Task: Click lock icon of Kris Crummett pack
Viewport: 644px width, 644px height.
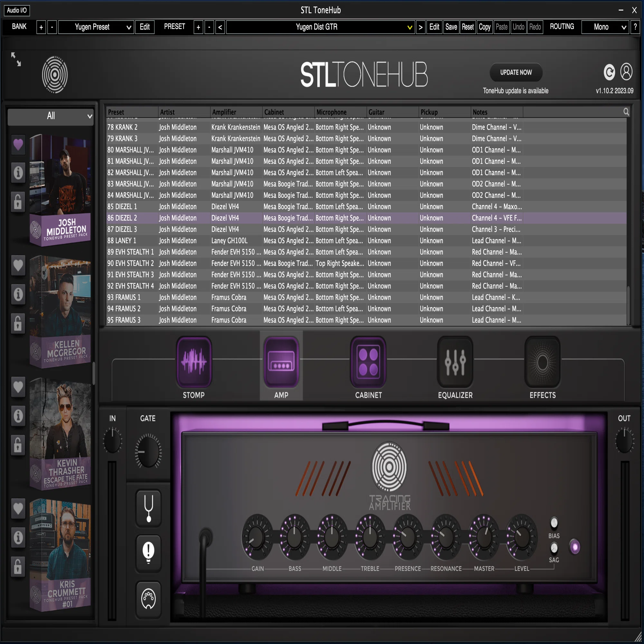Action: (18, 566)
